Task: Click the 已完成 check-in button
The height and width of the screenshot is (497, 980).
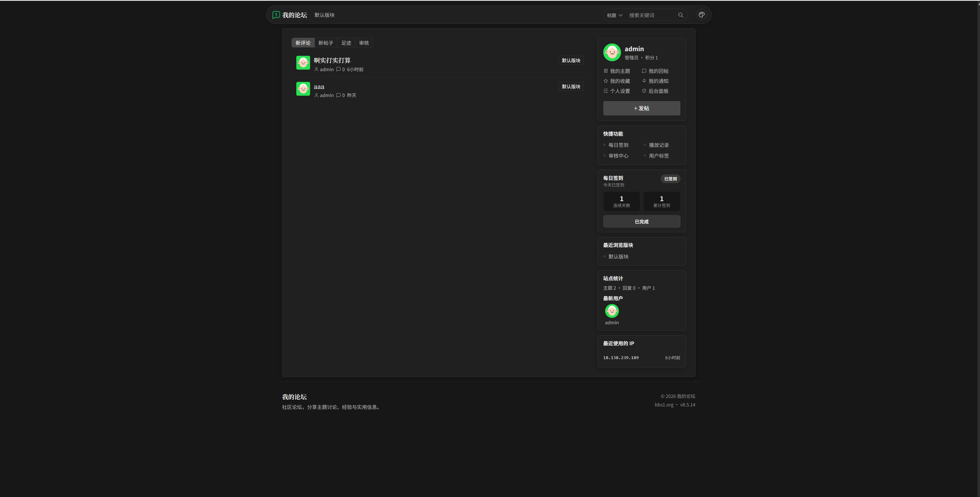Action: pyautogui.click(x=641, y=222)
